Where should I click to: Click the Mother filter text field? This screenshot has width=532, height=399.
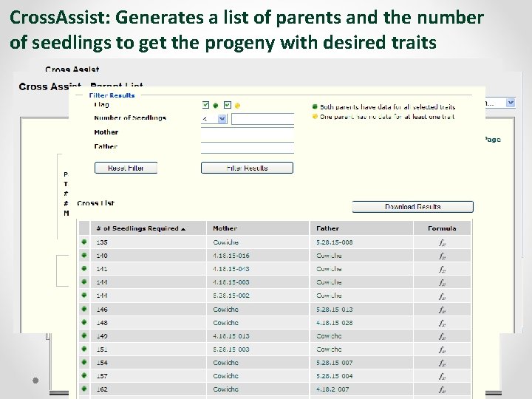(x=248, y=134)
